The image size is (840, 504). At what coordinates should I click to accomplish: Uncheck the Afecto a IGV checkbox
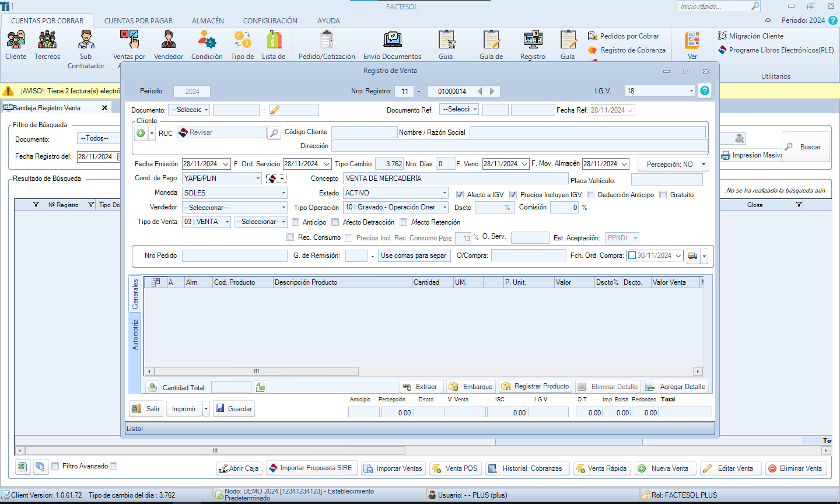[x=460, y=195]
